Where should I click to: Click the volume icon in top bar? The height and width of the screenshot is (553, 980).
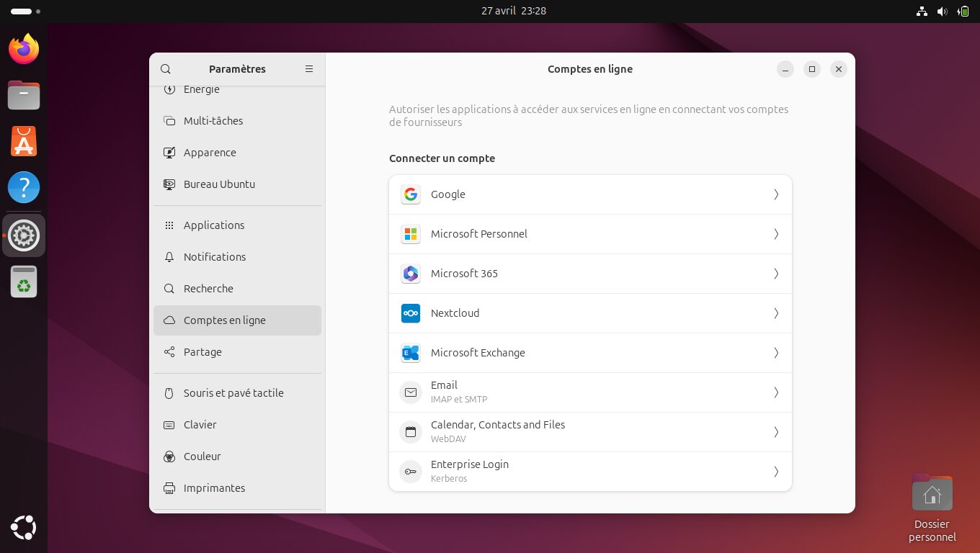click(x=942, y=12)
